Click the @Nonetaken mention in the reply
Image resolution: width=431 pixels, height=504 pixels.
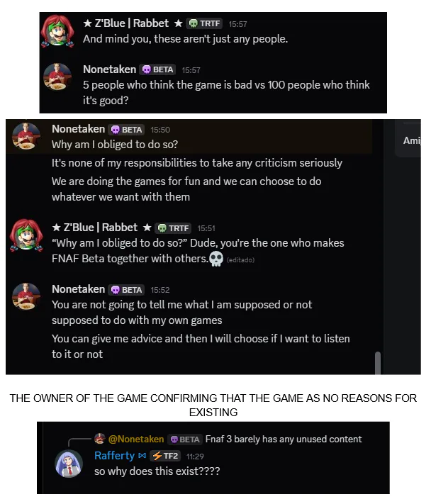(136, 439)
